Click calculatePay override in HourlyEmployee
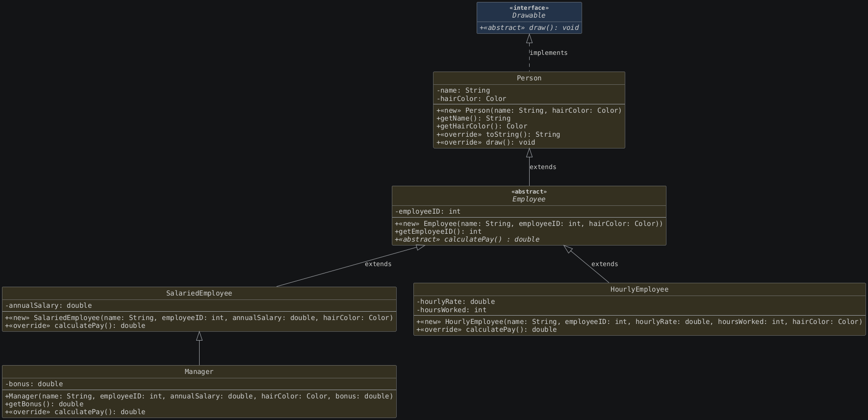Screen dimensions: 868x420 (486, 329)
